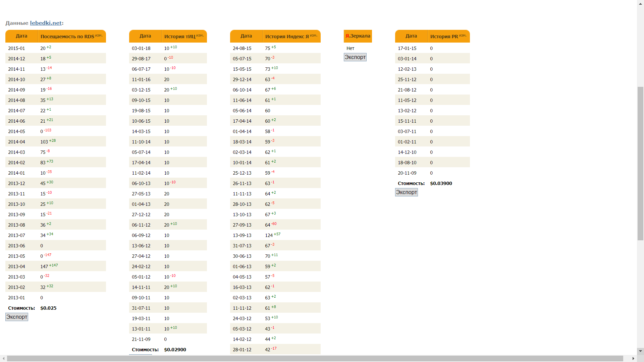
Task: Click the Дата header of RDS table
Action: click(21, 36)
